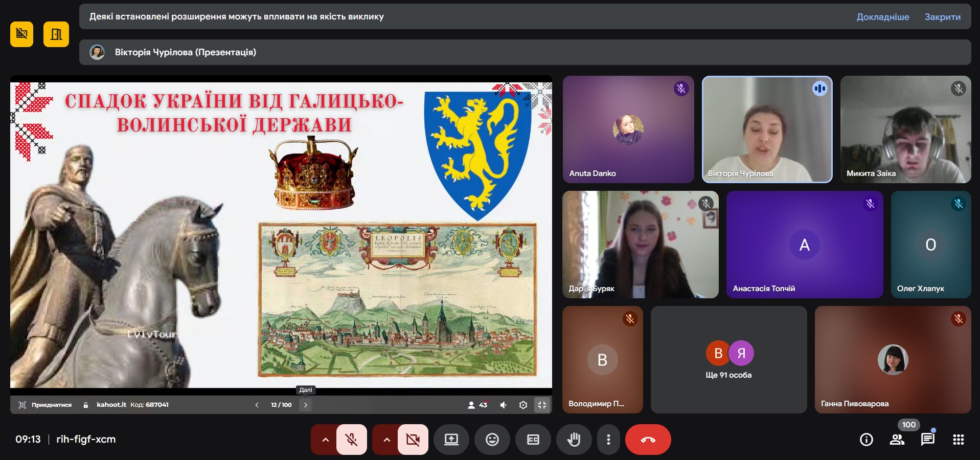Click the muted mic on Микита Заїка tile
The width and height of the screenshot is (980, 460).
pos(959,89)
